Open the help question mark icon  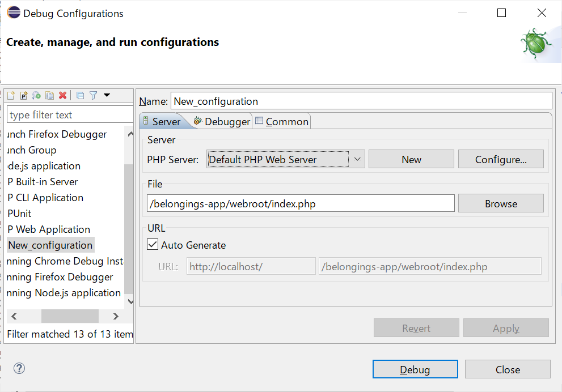pyautogui.click(x=19, y=369)
